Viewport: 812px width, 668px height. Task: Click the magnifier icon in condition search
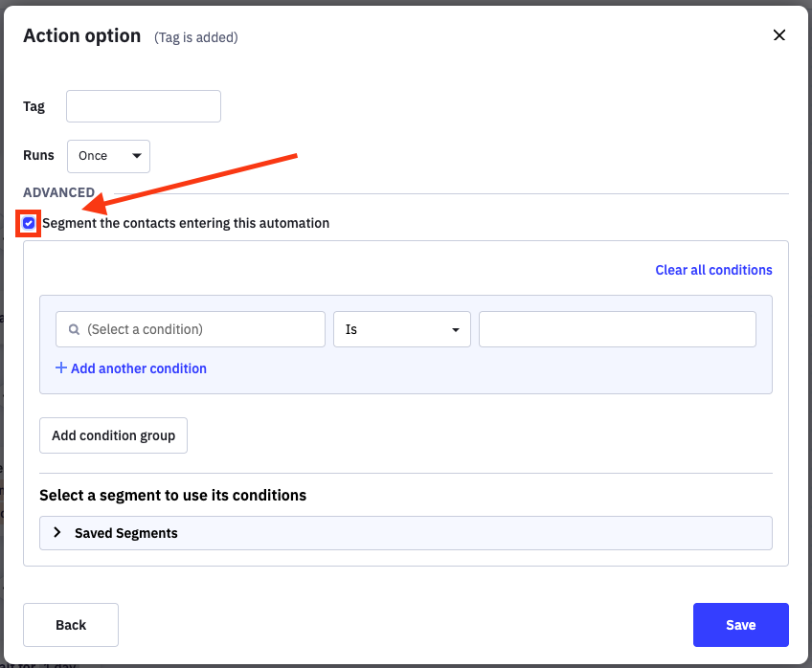click(74, 329)
